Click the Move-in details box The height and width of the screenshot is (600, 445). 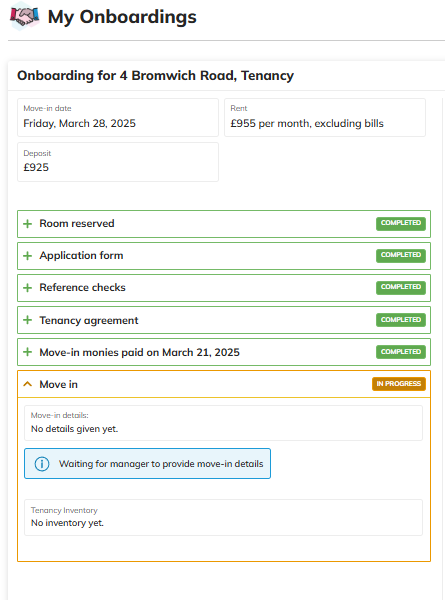[x=223, y=423]
